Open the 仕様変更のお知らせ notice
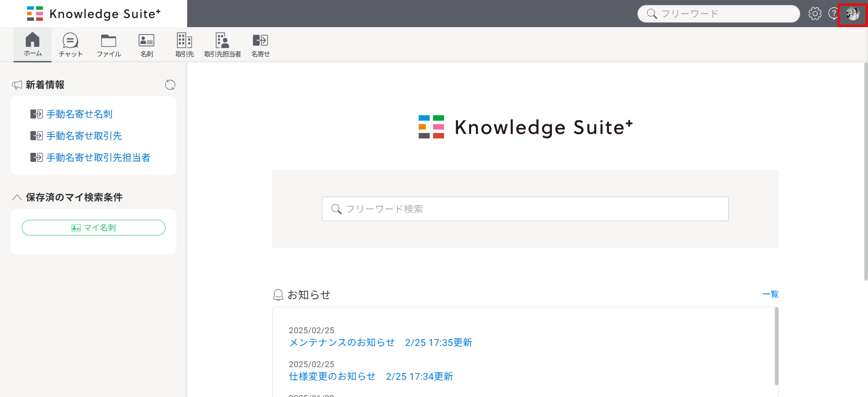This screenshot has height=397, width=868. tap(371, 376)
